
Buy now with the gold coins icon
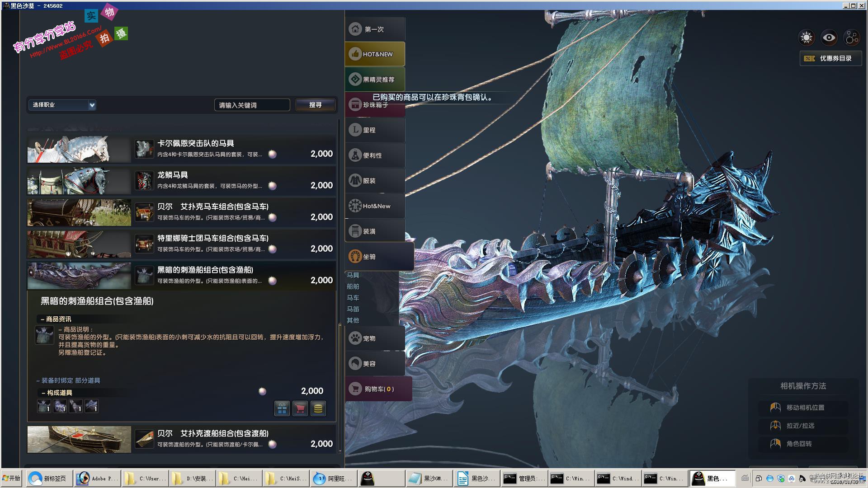click(318, 408)
